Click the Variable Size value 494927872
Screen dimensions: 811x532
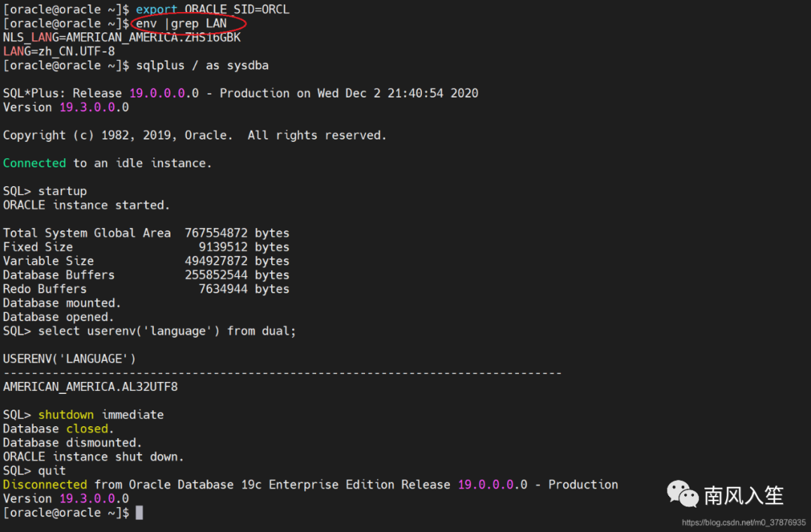tap(216, 261)
